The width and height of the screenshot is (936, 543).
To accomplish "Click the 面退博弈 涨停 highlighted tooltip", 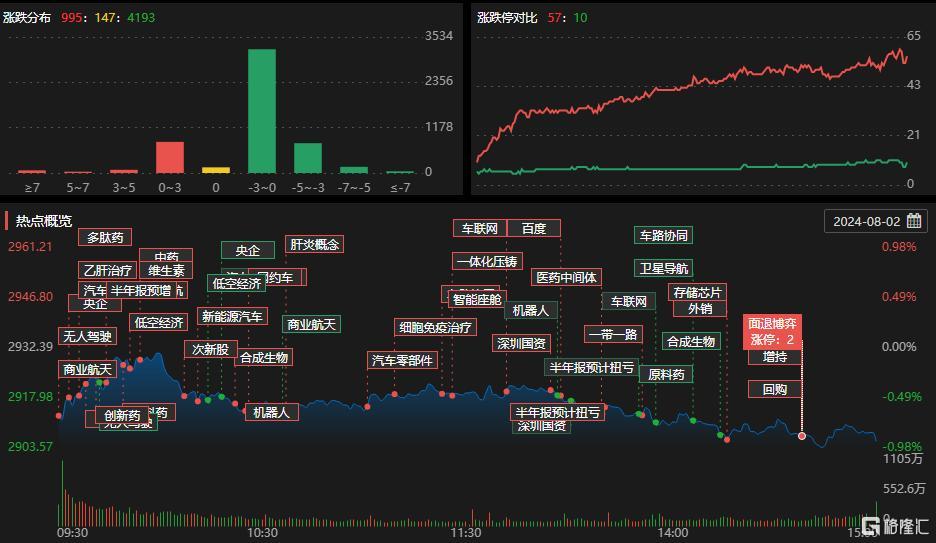I will pos(772,332).
